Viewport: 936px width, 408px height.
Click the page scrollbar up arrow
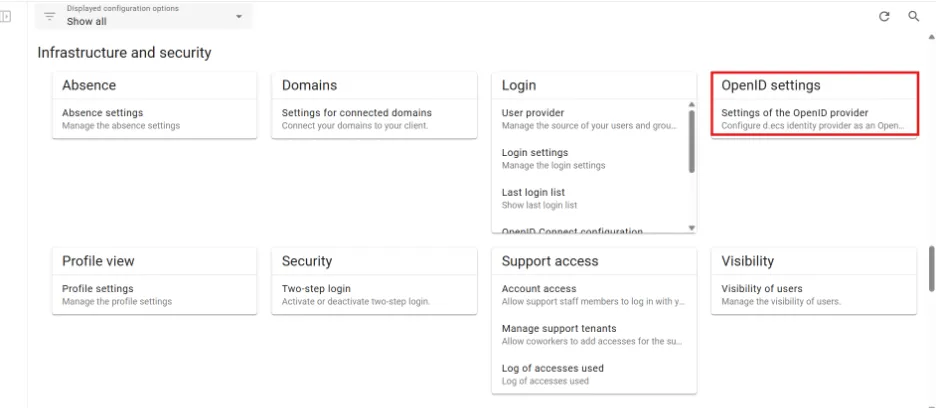pos(932,37)
